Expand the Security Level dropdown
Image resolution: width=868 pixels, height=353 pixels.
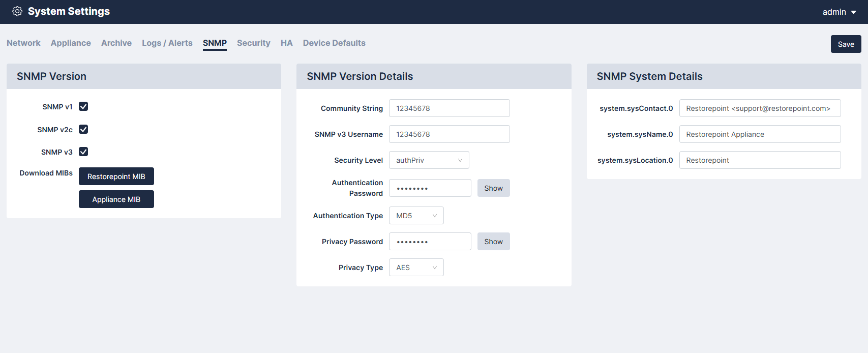tap(429, 160)
